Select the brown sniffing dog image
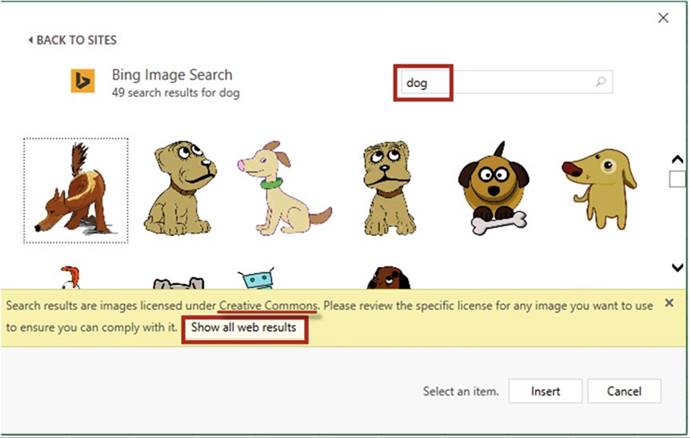The image size is (690, 438). tap(75, 190)
